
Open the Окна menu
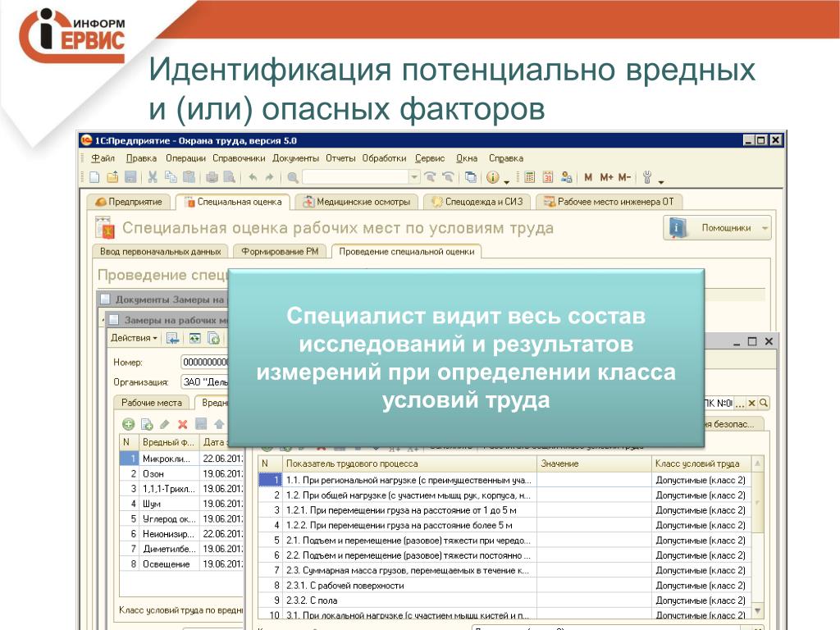tap(467, 158)
